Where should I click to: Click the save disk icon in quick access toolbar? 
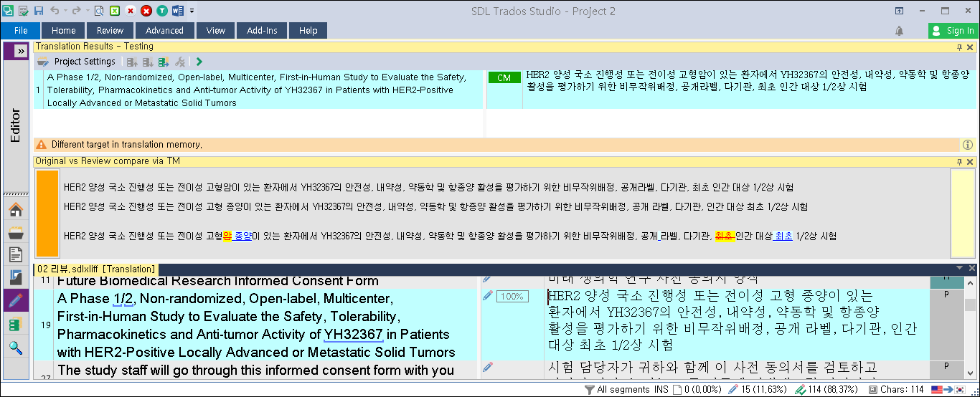coord(39,11)
